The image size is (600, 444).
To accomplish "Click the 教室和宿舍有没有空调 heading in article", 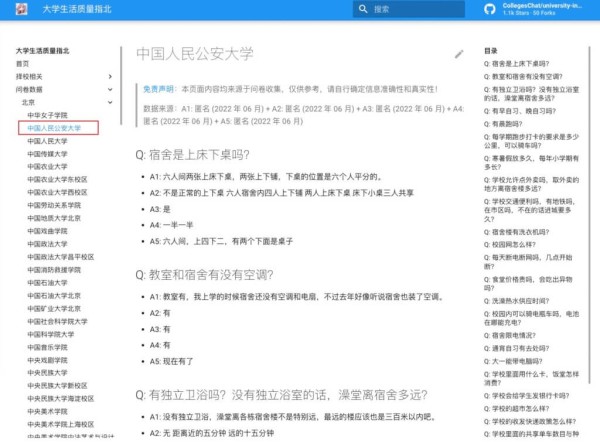I will [x=204, y=275].
